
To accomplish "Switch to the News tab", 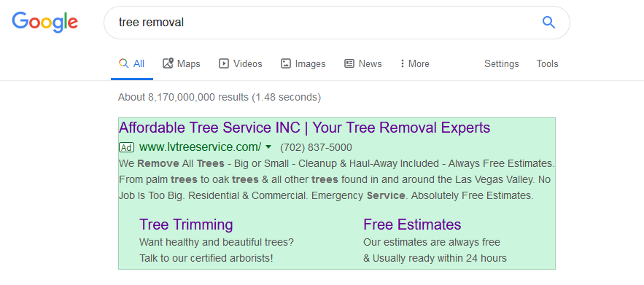I will tap(363, 63).
